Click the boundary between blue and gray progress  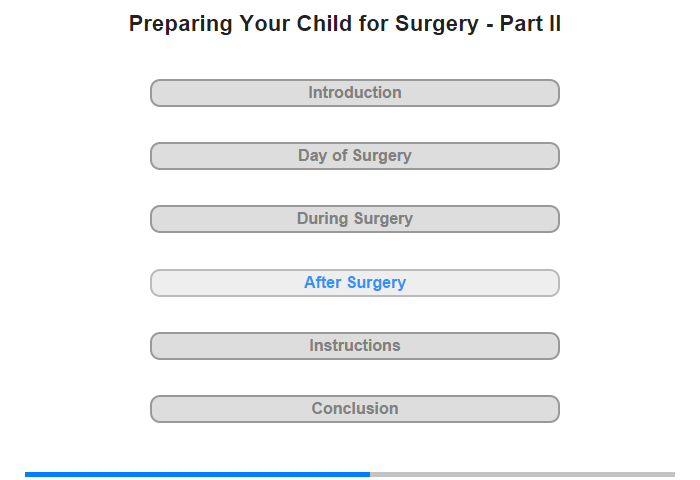pyautogui.click(x=370, y=474)
